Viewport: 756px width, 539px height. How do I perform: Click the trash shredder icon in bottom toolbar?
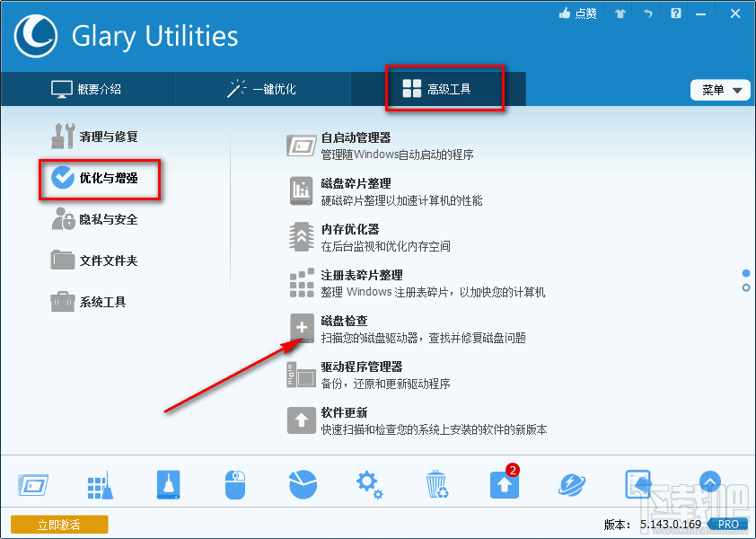(x=436, y=484)
